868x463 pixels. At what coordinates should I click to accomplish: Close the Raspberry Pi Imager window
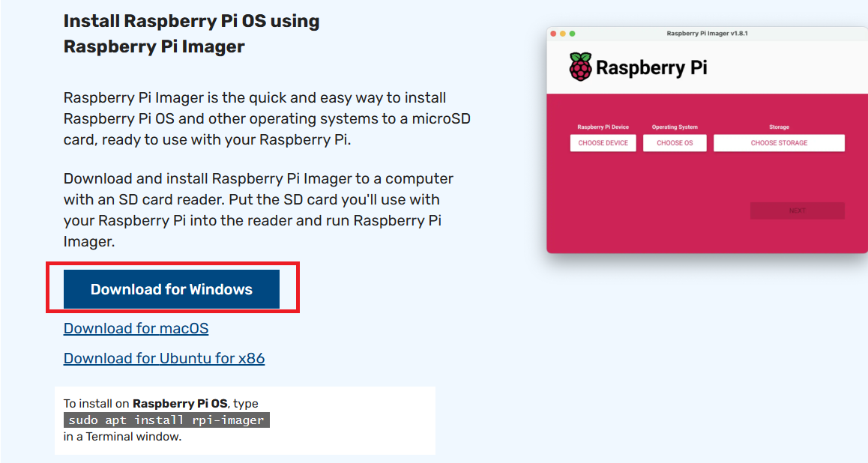point(553,34)
